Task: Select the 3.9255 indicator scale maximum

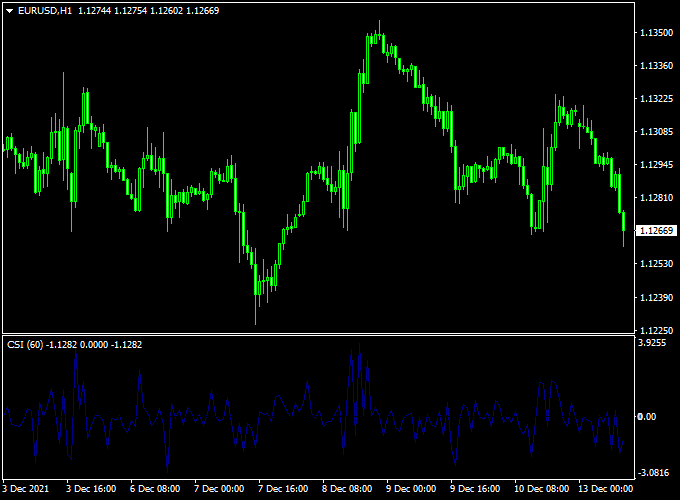Action: pos(654,342)
